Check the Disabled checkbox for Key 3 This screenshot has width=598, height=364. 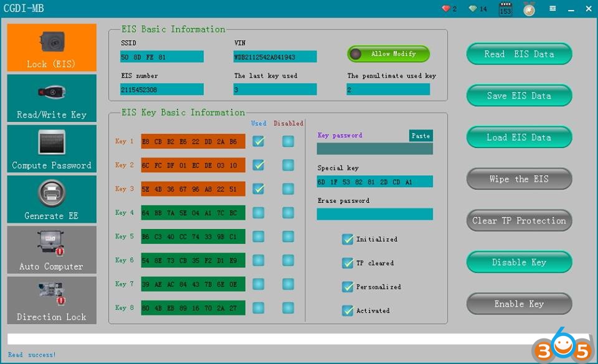(288, 189)
